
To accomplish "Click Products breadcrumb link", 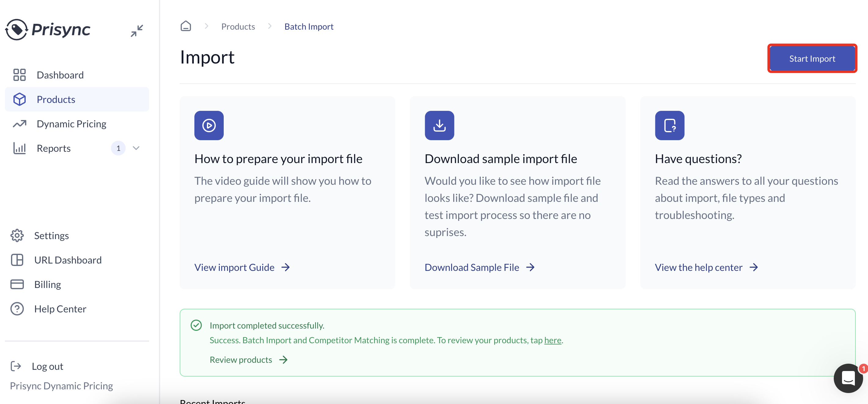I will pos(238,26).
